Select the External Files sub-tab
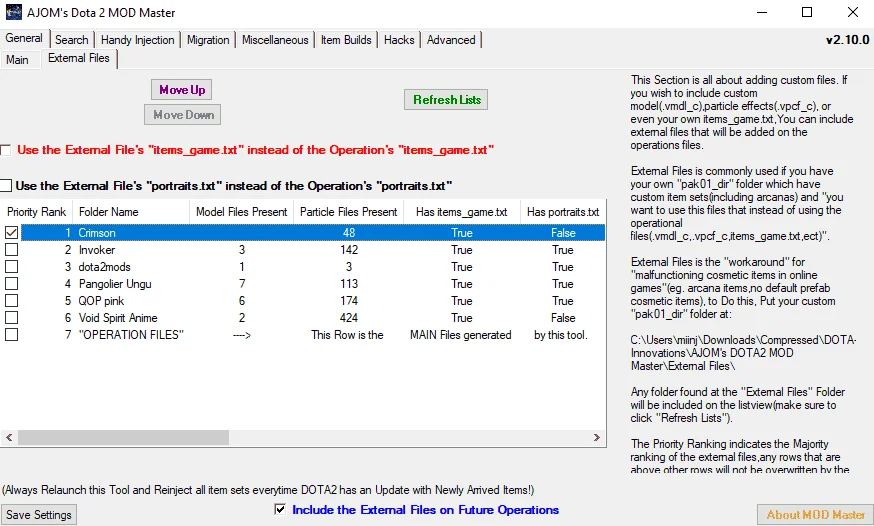The width and height of the screenshot is (874, 526). pos(79,59)
